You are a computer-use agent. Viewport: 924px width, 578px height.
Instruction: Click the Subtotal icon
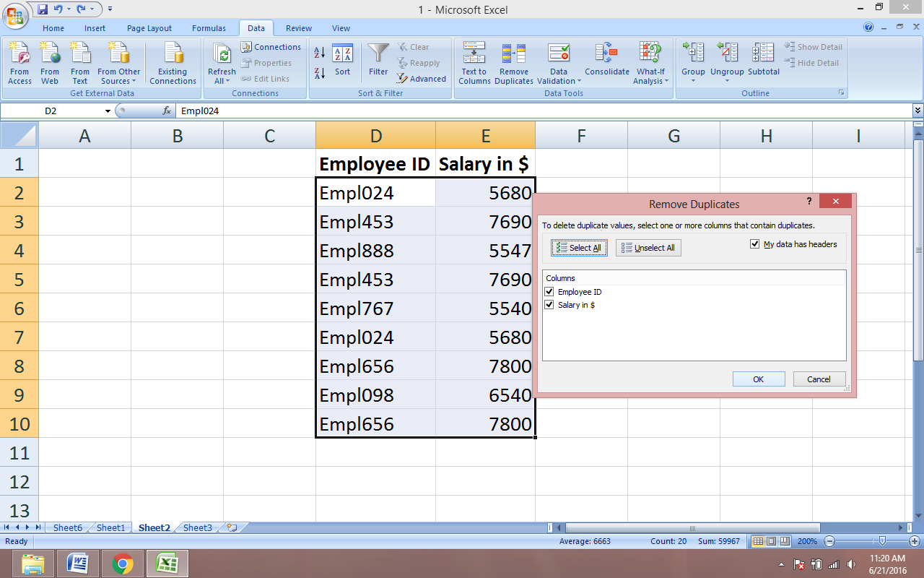tap(764, 61)
